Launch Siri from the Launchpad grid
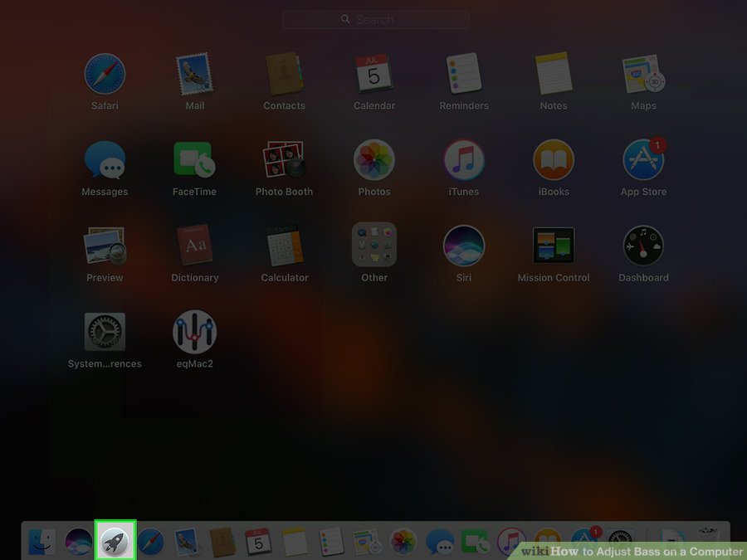The width and height of the screenshot is (747, 560). coord(463,246)
